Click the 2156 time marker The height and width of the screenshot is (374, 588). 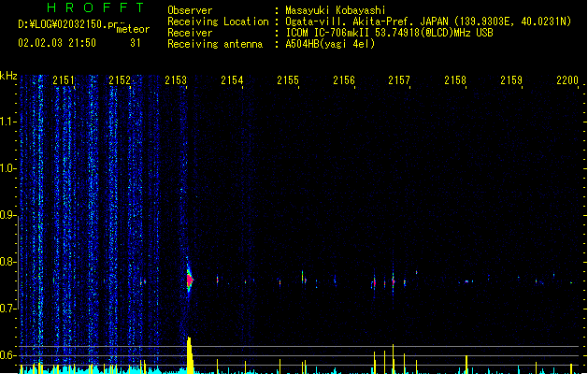point(344,80)
